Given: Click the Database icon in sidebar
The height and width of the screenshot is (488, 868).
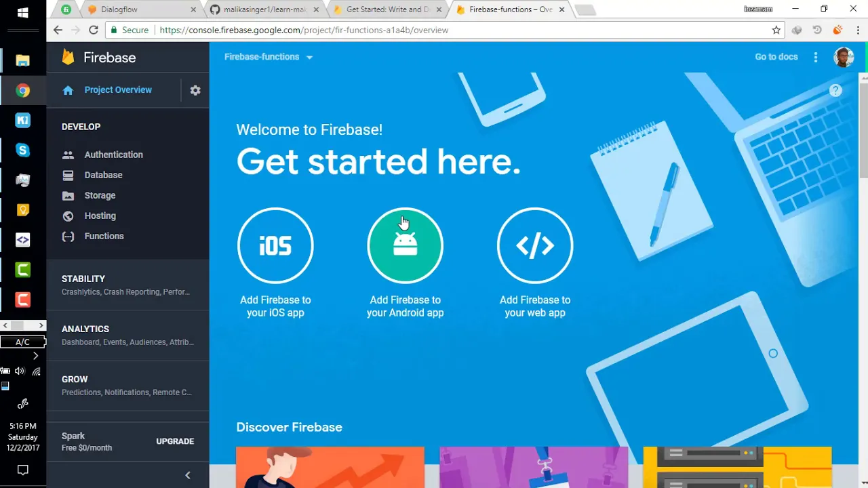Looking at the screenshot, I should click(68, 175).
